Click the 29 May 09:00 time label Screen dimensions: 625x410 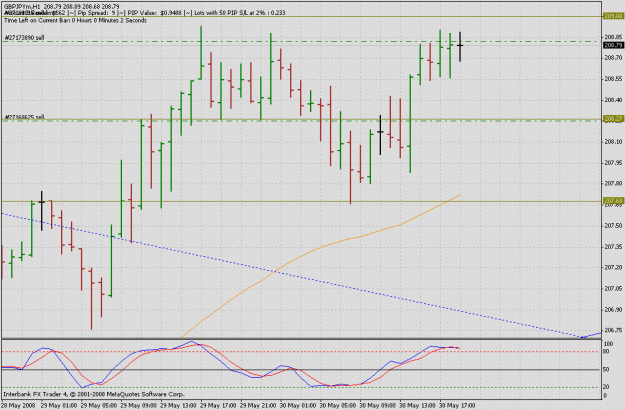[138, 406]
